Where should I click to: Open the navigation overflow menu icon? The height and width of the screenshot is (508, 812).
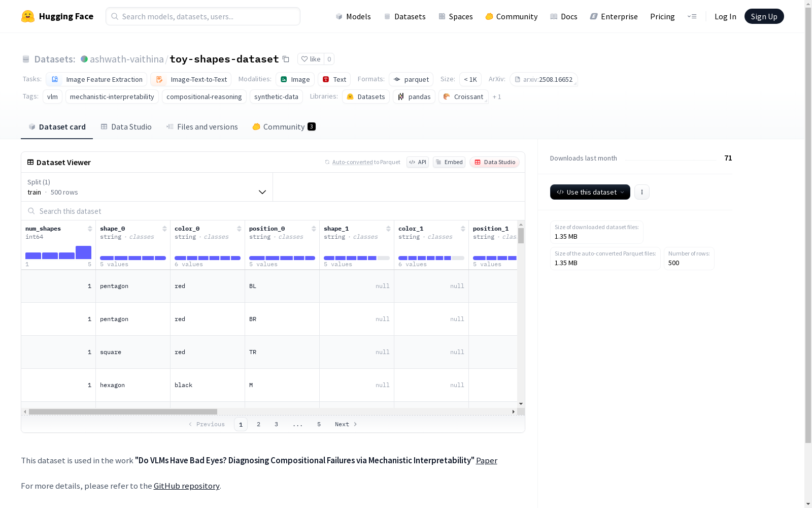tap(692, 16)
